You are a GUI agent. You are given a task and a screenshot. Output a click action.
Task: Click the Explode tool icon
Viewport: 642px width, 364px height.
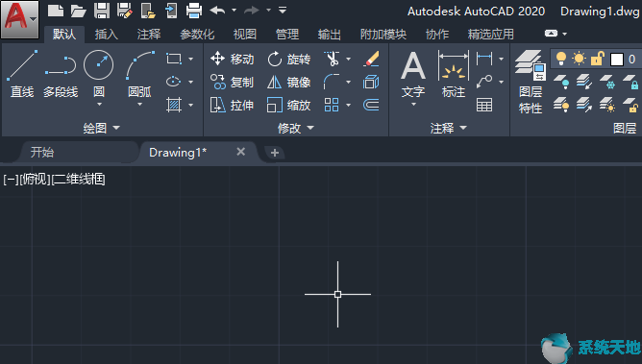point(371,82)
